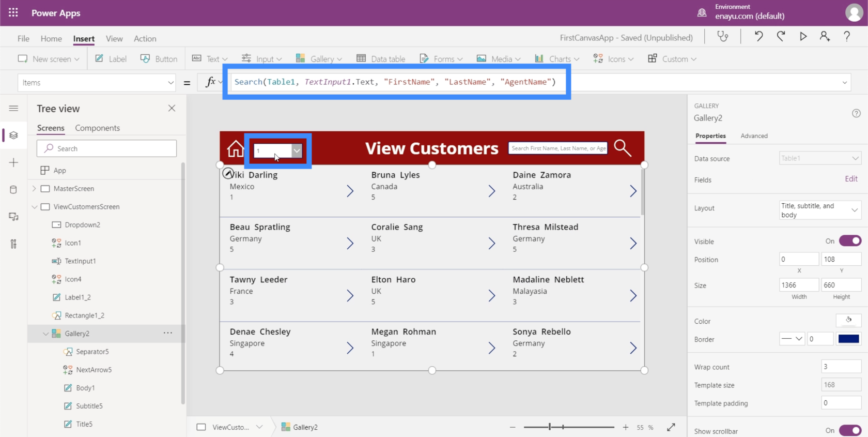Open the GALLERY help icon in properties pane
868x437 pixels.
(x=856, y=113)
